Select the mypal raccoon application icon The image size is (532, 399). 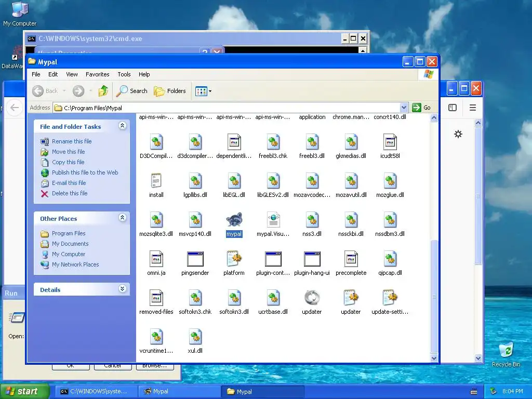(234, 220)
